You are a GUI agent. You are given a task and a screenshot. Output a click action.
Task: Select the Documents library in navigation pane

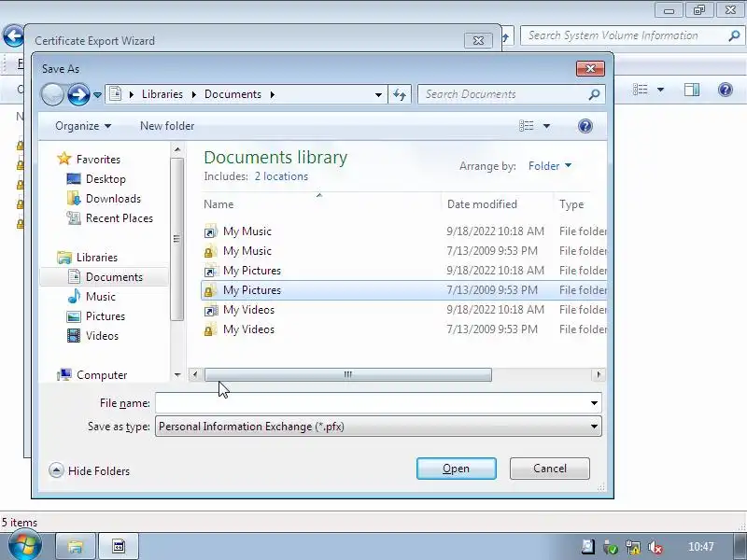pos(105,276)
